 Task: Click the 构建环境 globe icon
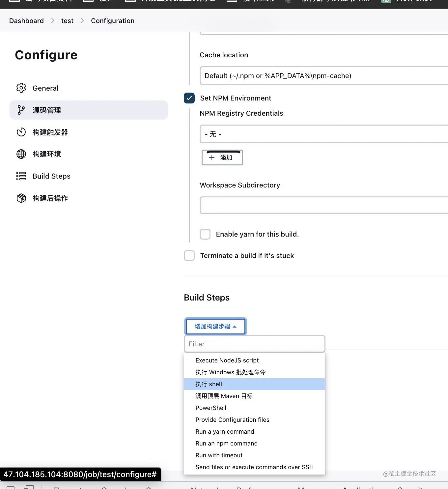coord(21,154)
